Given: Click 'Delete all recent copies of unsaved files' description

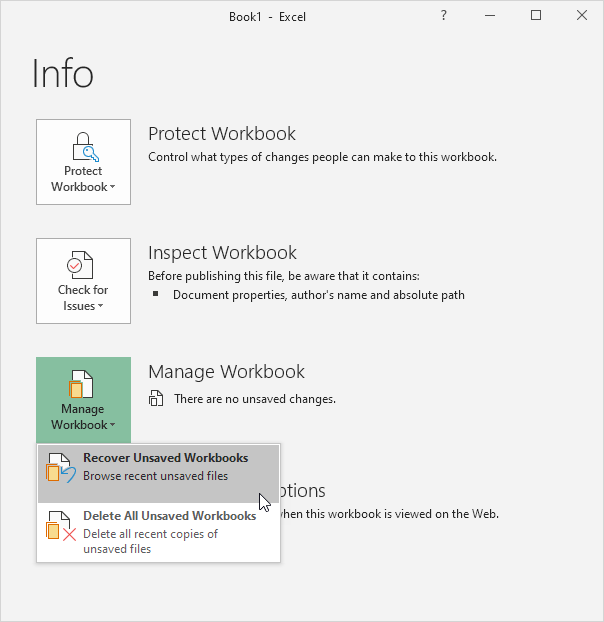Looking at the screenshot, I should pos(150,541).
